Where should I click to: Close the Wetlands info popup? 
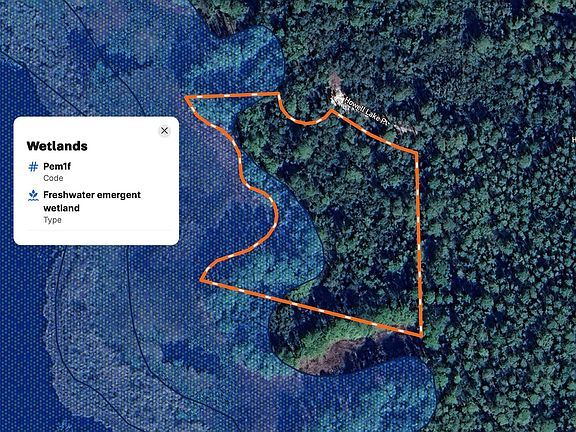[x=164, y=131]
